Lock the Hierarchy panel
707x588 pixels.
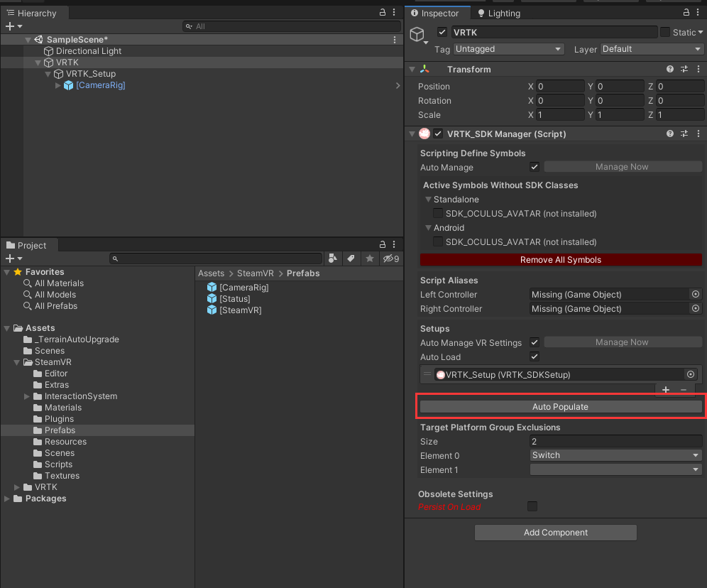tap(383, 13)
